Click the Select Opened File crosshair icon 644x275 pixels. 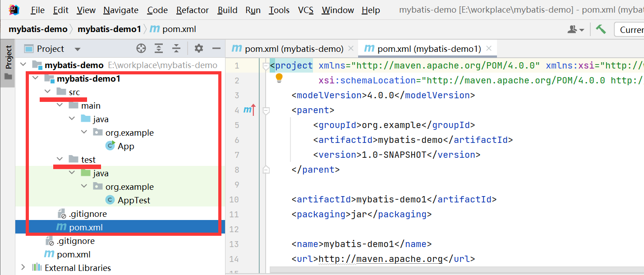(141, 49)
